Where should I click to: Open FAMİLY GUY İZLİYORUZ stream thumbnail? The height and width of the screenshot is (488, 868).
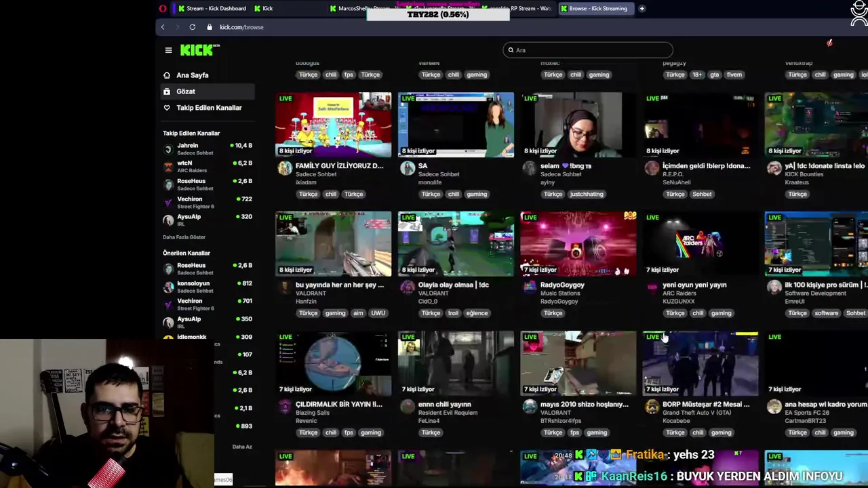tap(334, 125)
